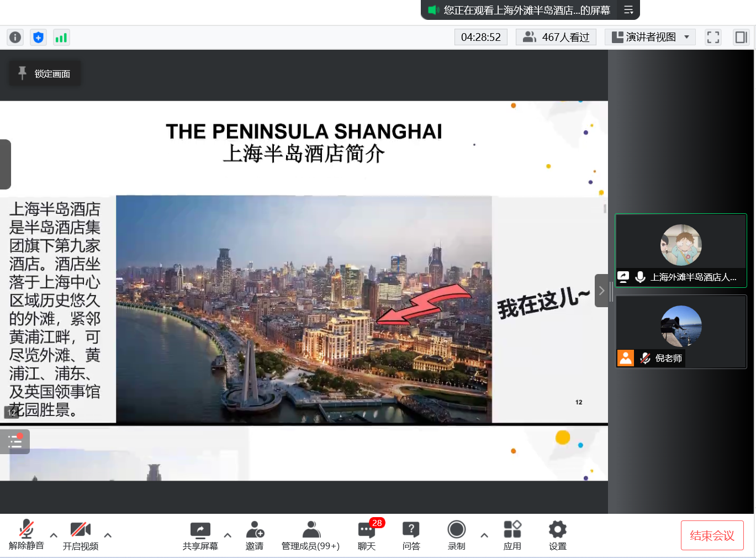Click microphone icon on 上海外滩半岛酒店 tile
Image resolution: width=756 pixels, height=558 pixels.
click(x=641, y=277)
